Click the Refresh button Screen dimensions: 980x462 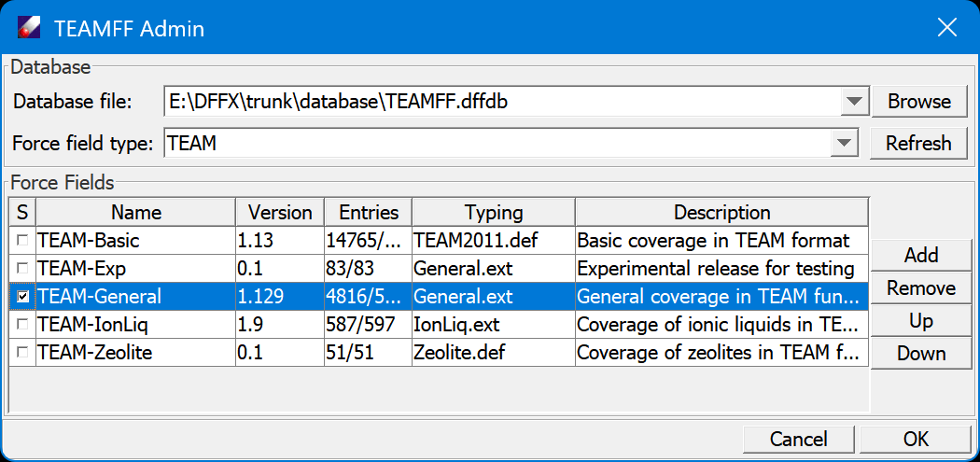(918, 144)
